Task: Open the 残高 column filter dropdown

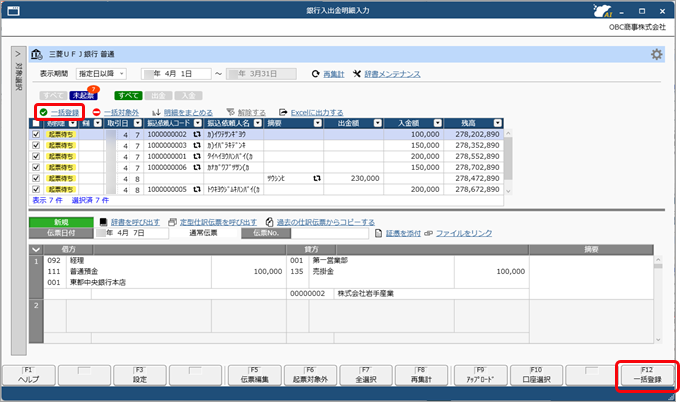Action: pos(497,123)
